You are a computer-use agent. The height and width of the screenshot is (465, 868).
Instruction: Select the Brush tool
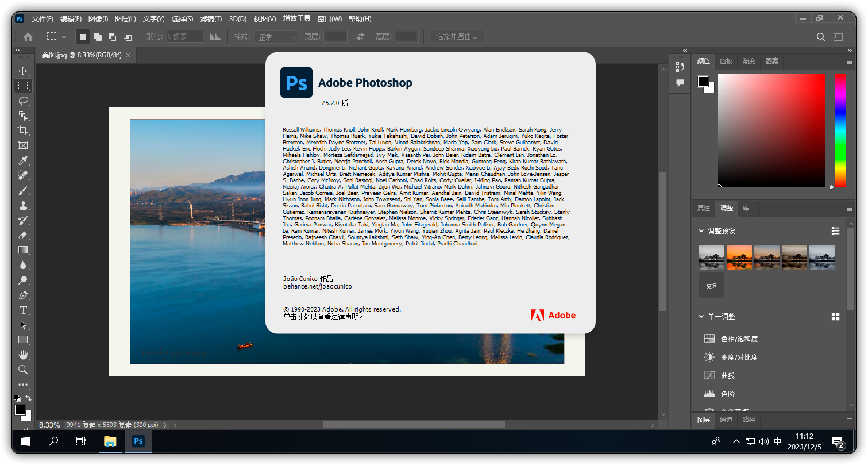click(23, 190)
